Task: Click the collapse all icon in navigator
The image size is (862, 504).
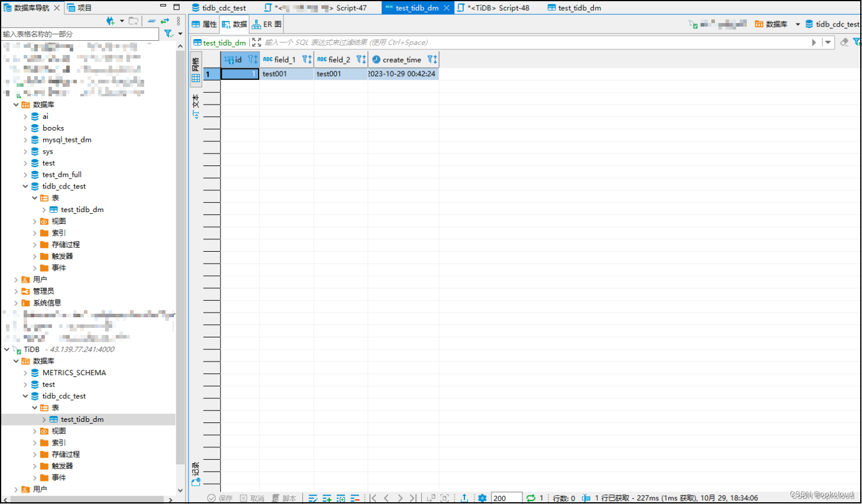Action: [152, 21]
